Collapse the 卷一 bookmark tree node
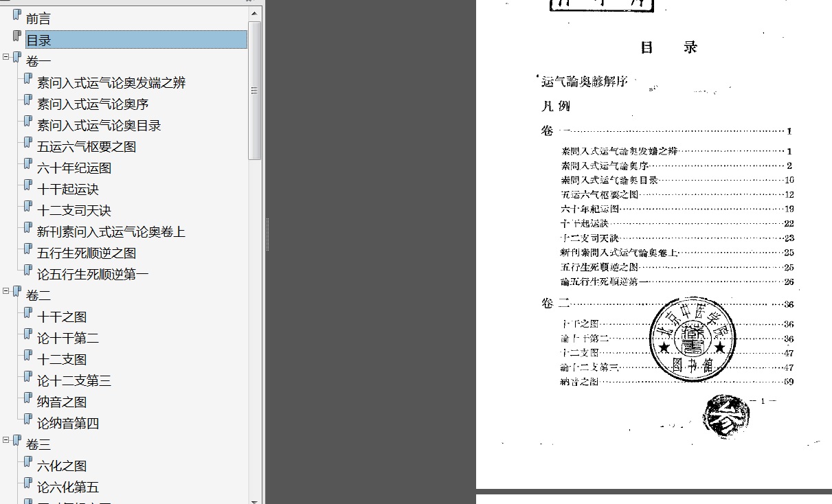This screenshot has width=832, height=504. click(6, 58)
